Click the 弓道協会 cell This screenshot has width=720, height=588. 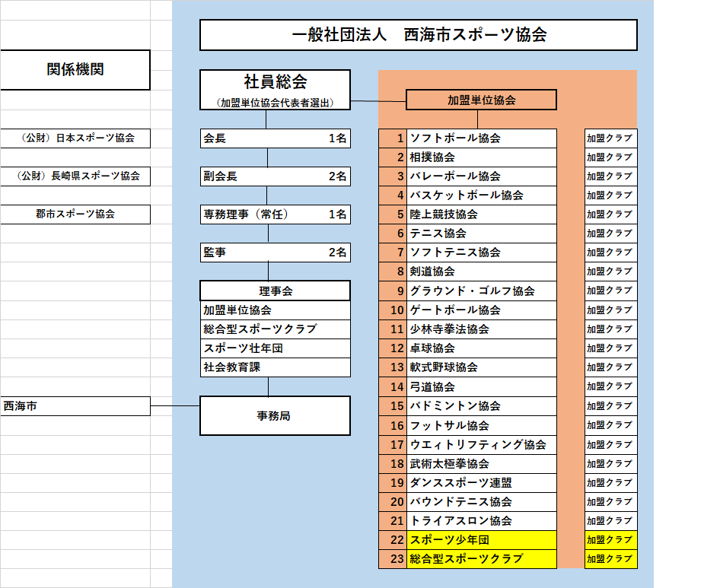coord(482,387)
